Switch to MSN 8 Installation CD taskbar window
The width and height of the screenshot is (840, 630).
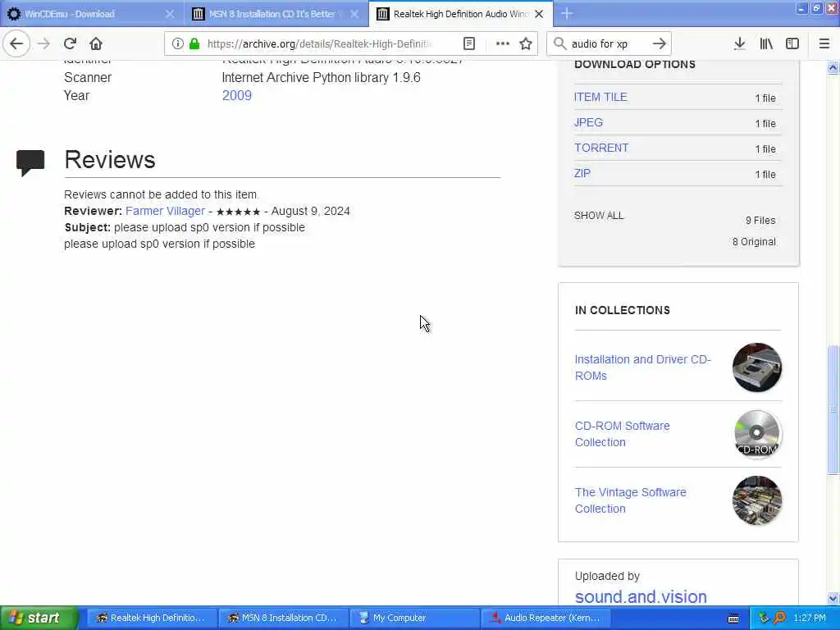[x=283, y=618]
